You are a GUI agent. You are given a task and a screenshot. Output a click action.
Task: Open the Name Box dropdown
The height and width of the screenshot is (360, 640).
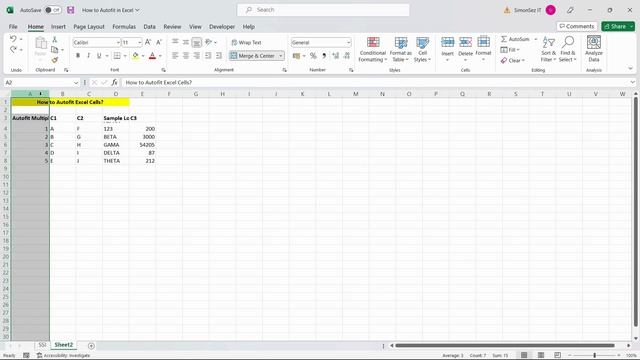coord(76,82)
